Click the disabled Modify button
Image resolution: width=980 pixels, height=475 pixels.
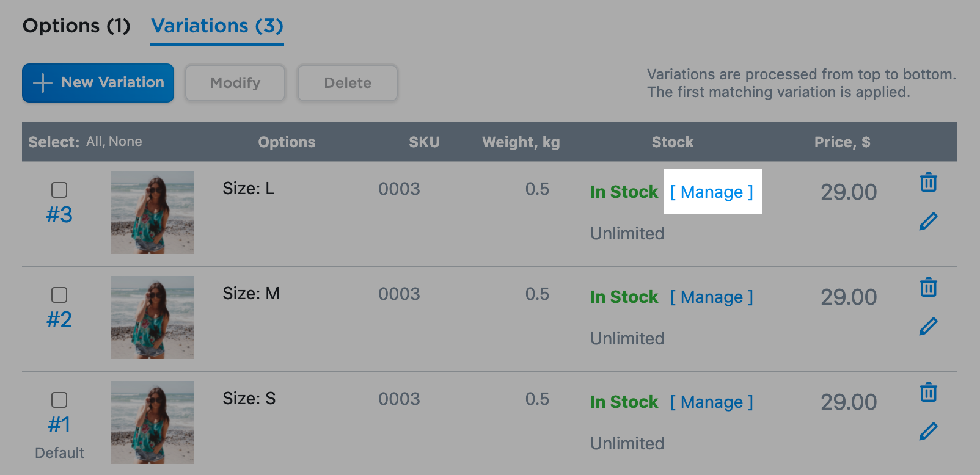tap(235, 82)
